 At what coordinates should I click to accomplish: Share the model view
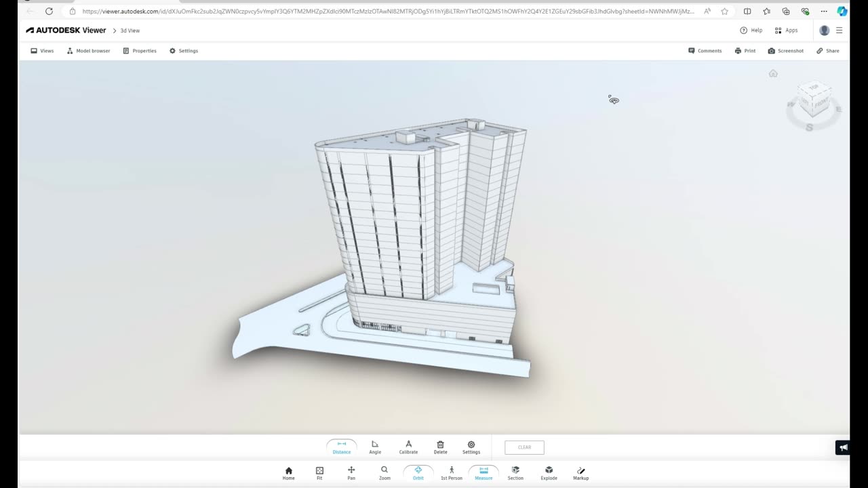(828, 51)
